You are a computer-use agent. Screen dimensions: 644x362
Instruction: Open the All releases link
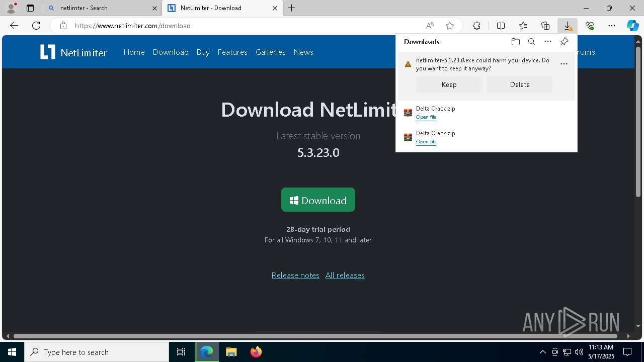tap(345, 275)
